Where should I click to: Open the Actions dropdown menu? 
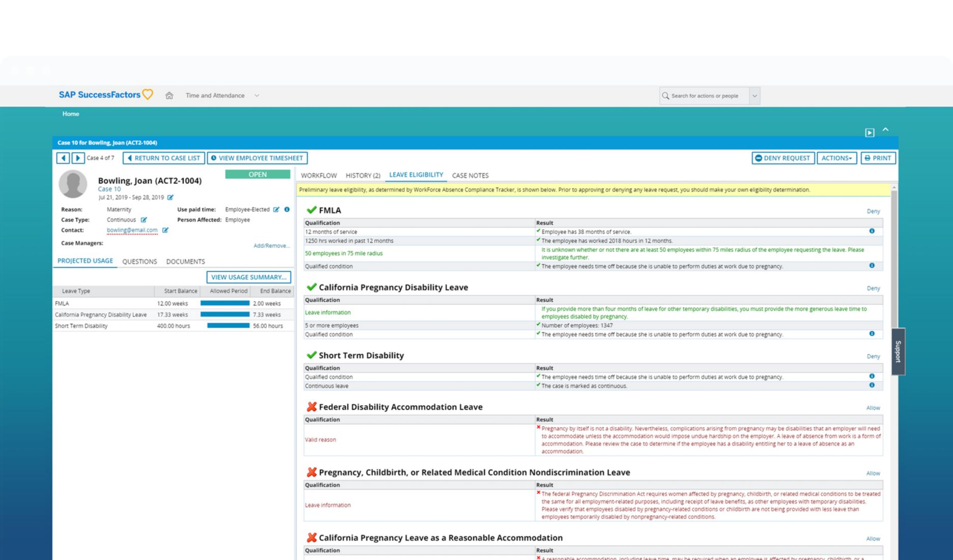click(836, 158)
